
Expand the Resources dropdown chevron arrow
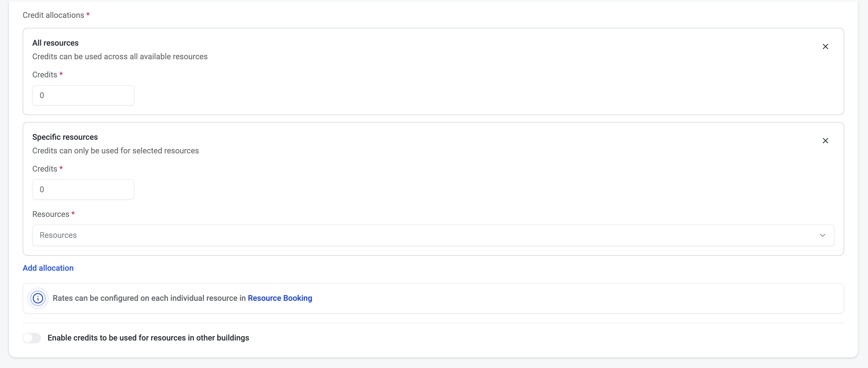pyautogui.click(x=822, y=235)
